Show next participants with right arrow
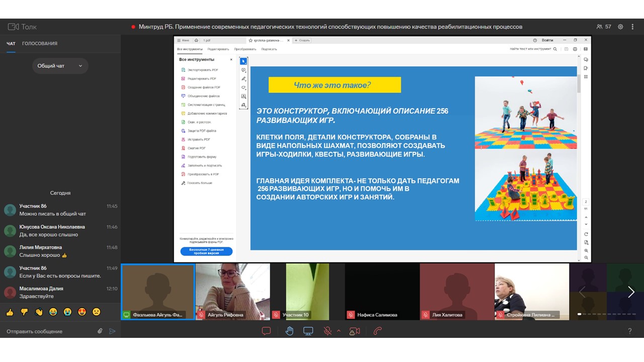This screenshot has height=362, width=644. point(631,292)
